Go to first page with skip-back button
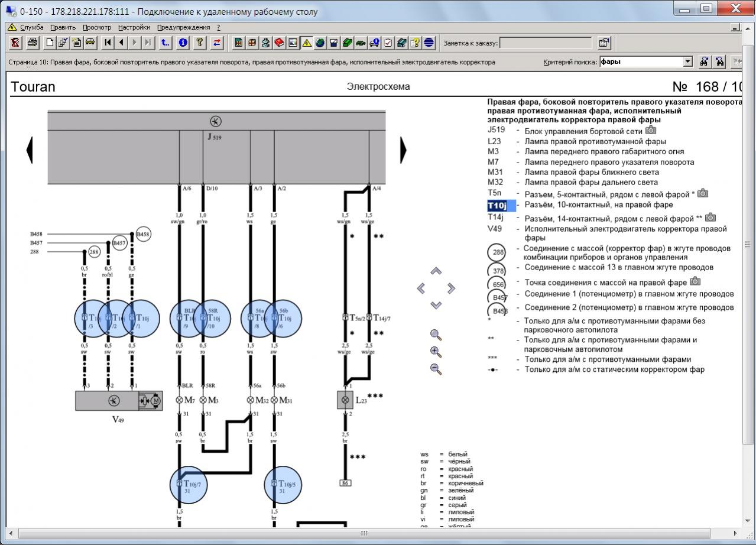The height and width of the screenshot is (545, 756). 108,43
